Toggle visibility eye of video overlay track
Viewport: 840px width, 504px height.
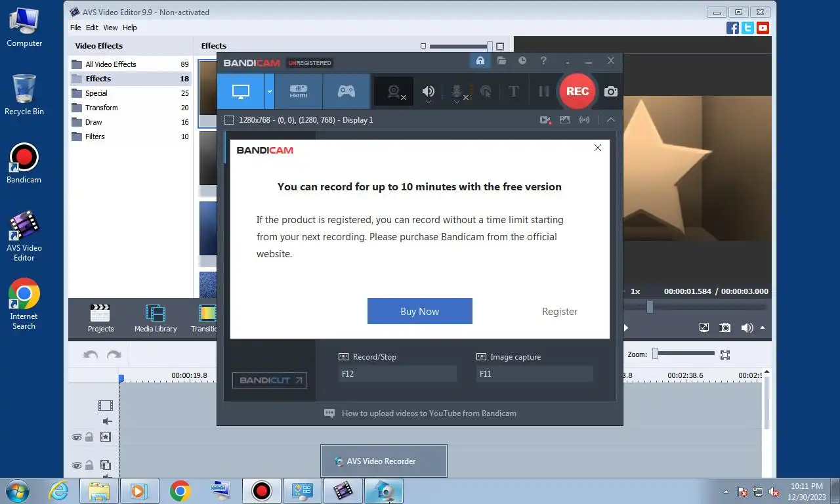coord(77,466)
